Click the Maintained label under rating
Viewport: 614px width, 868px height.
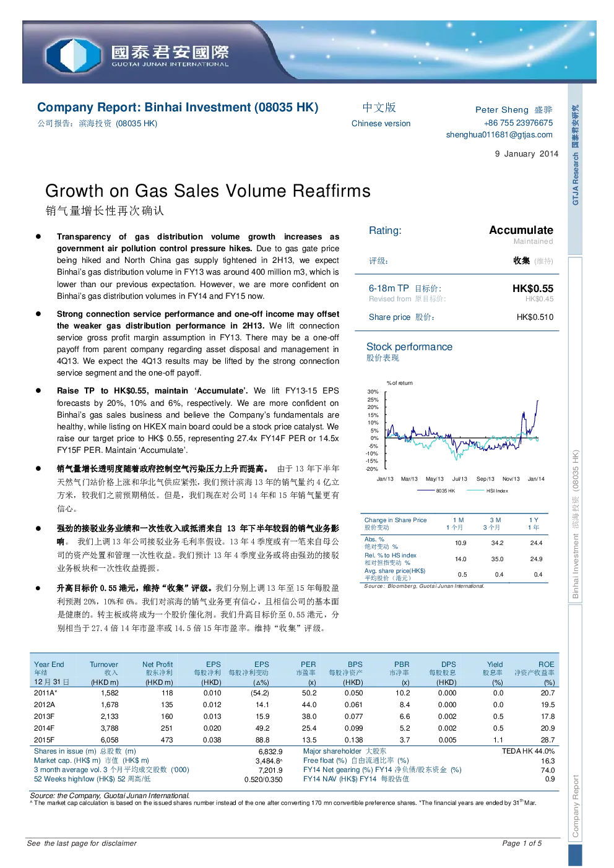click(533, 242)
